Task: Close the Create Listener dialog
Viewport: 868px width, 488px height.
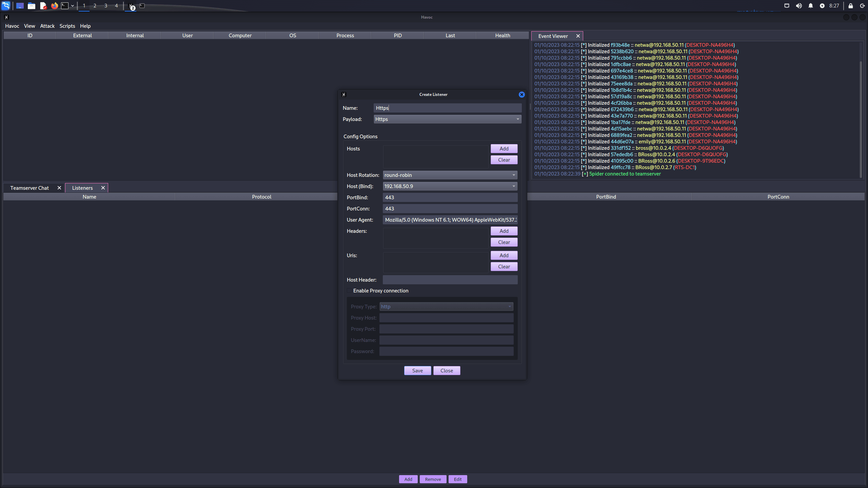Action: 522,95
